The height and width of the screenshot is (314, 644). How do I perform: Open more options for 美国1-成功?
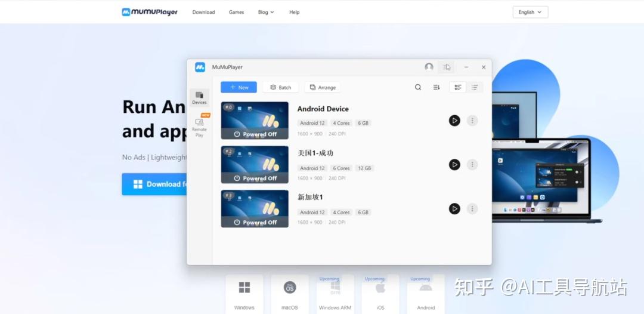click(x=472, y=164)
